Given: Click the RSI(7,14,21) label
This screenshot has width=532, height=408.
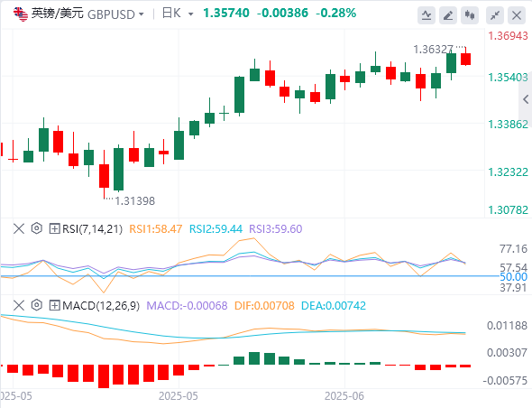Looking at the screenshot, I should (92, 229).
